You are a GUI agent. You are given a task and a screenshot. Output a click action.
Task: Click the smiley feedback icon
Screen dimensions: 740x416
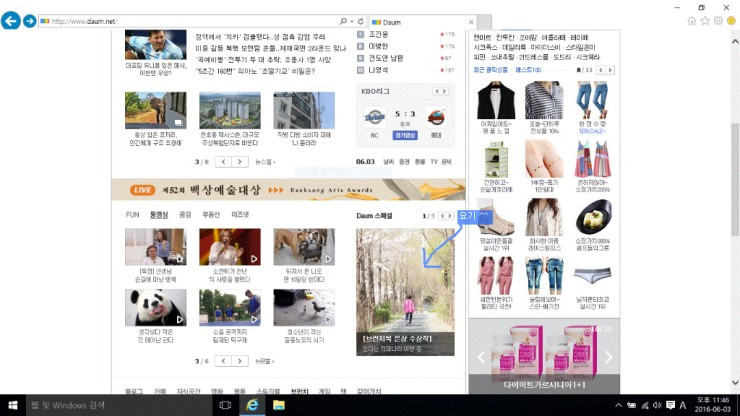731,21
